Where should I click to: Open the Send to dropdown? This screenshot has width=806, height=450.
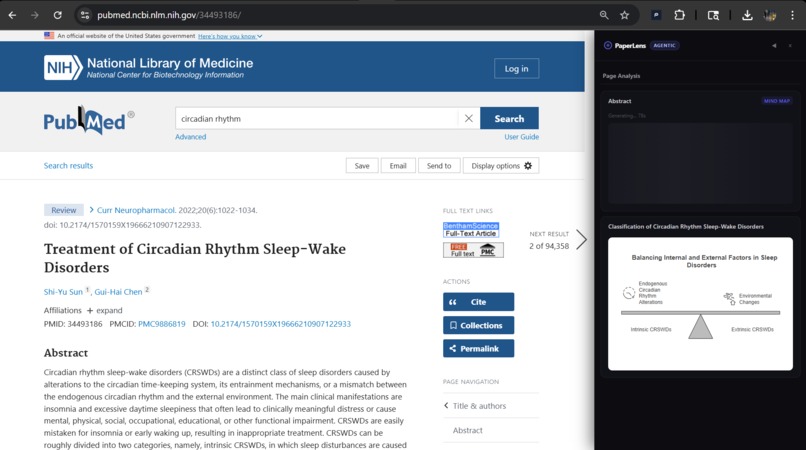[438, 166]
